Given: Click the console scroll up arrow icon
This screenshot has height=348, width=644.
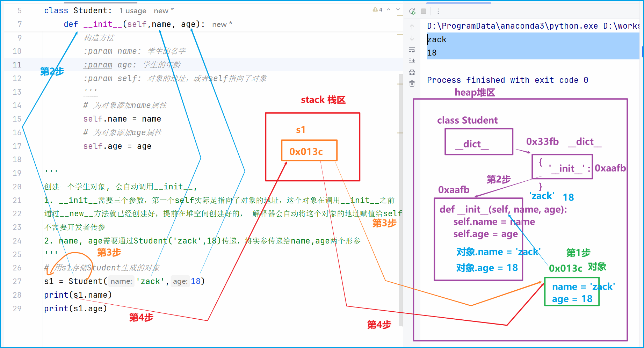Looking at the screenshot, I should 412,27.
